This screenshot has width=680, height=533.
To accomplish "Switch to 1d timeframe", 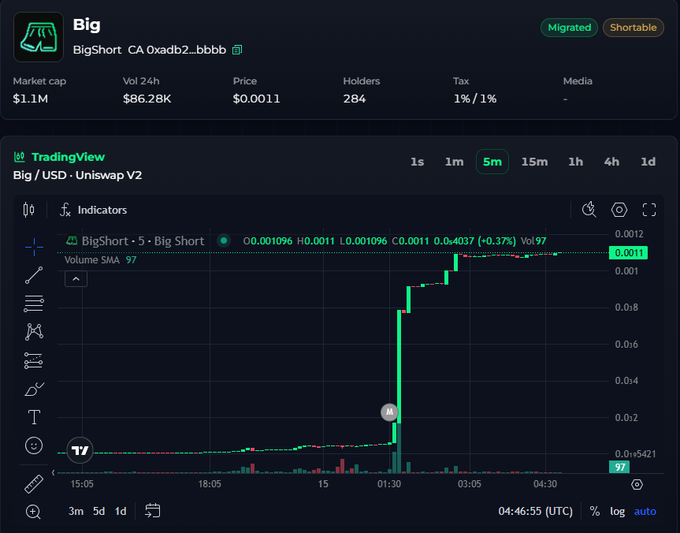I will (648, 162).
